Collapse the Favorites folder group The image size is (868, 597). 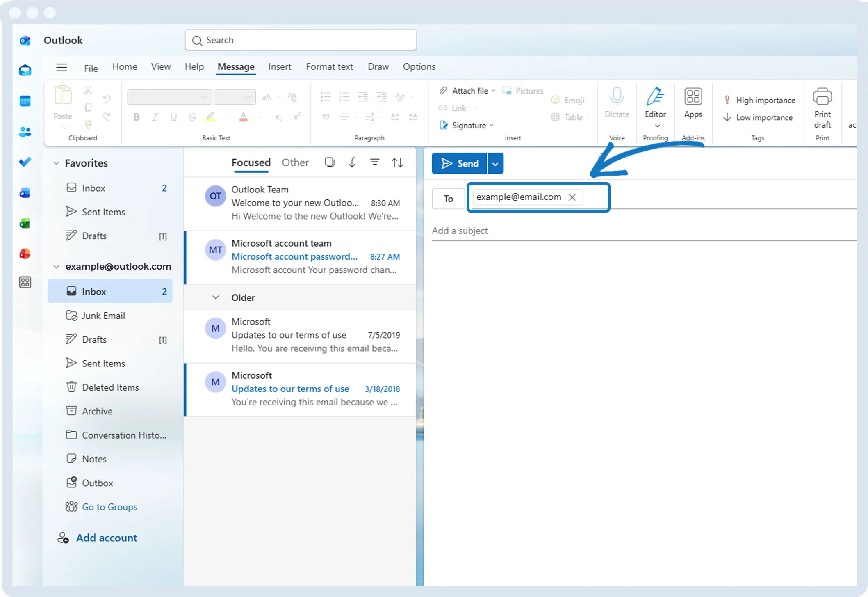pos(56,163)
